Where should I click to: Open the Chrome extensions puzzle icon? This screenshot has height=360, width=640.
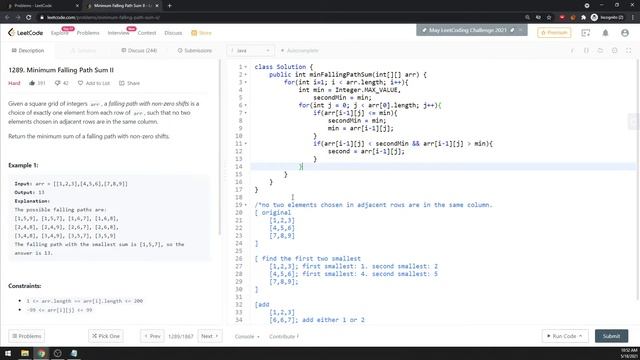click(x=583, y=17)
